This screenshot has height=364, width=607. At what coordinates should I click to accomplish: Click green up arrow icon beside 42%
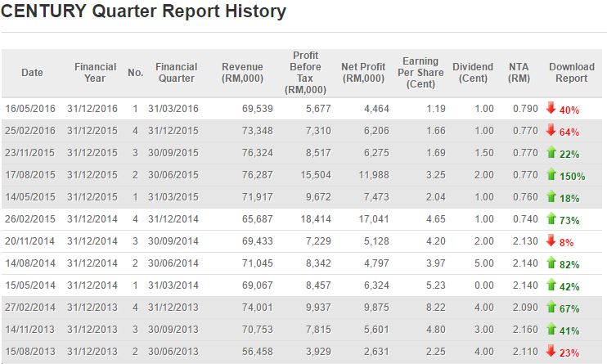coord(551,285)
